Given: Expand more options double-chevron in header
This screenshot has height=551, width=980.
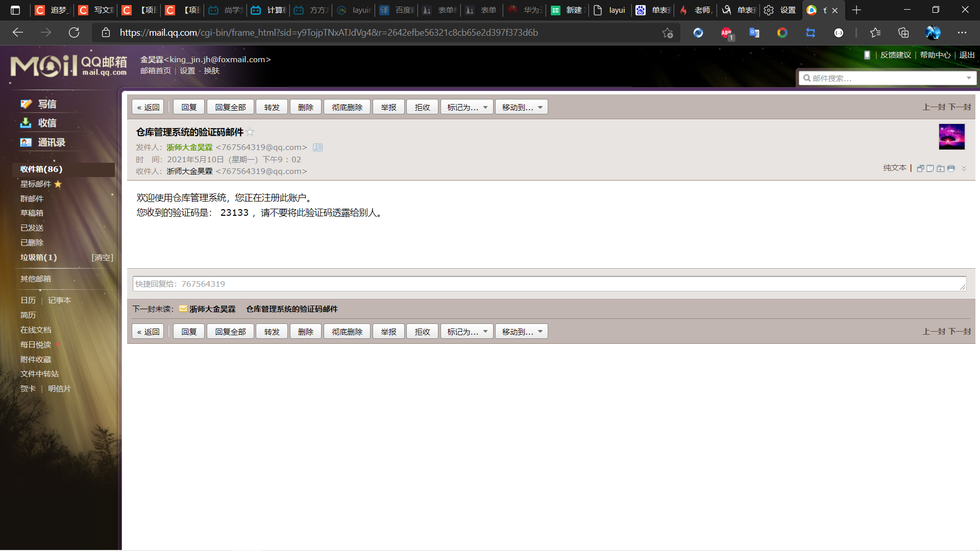Looking at the screenshot, I should coord(964,168).
